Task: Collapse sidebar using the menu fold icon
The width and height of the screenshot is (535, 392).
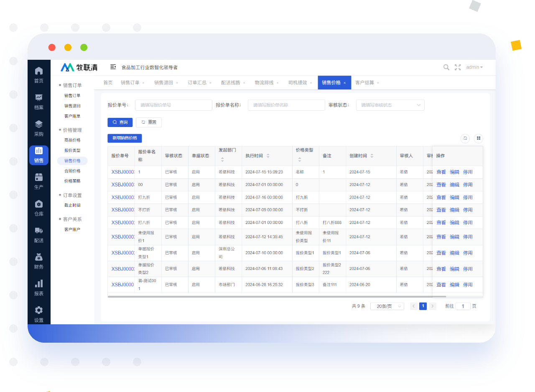Action: coord(113,67)
